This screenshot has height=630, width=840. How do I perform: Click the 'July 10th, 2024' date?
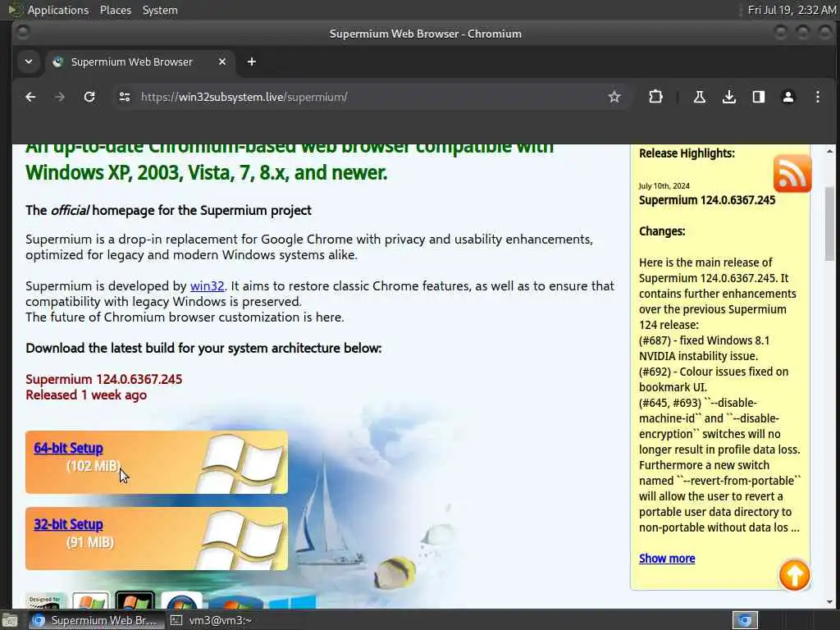[664, 186]
